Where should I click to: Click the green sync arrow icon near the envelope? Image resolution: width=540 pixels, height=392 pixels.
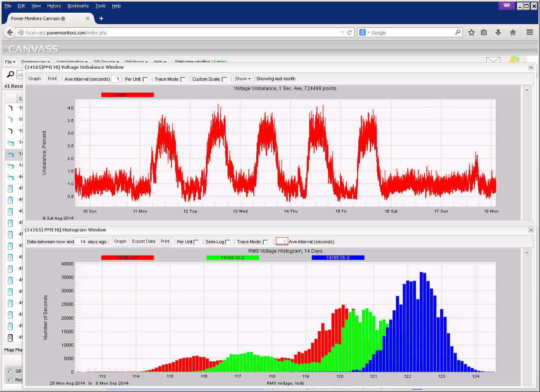click(x=515, y=59)
